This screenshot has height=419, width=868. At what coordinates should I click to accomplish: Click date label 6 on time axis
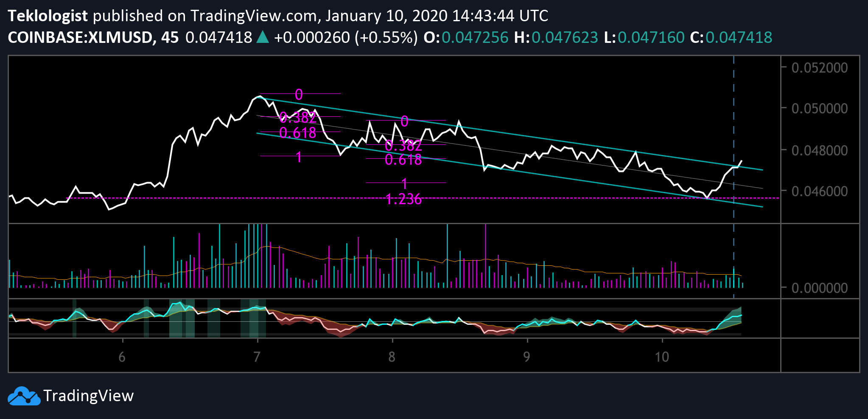tap(122, 357)
